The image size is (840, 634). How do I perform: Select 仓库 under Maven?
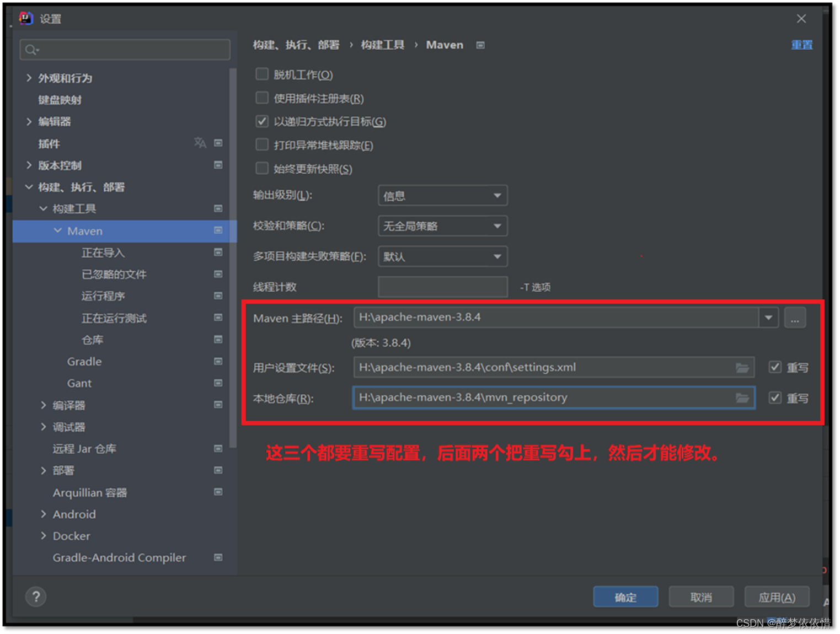coord(93,340)
